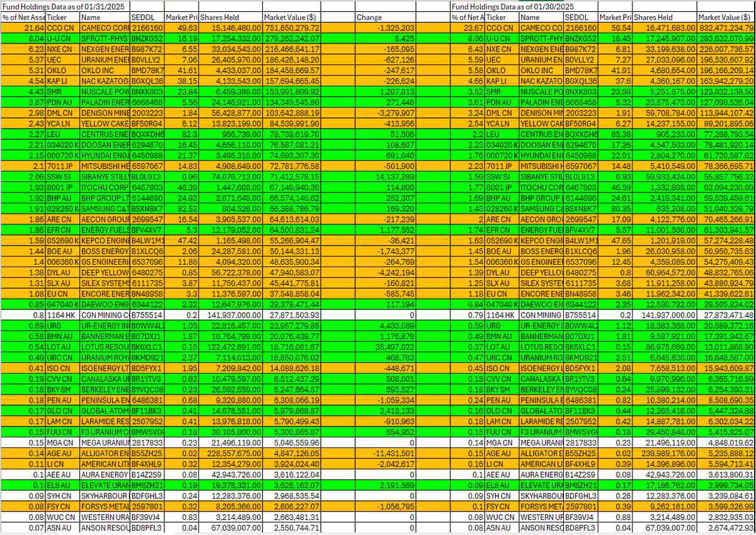Click the Change cell -501,900
The image size is (756, 535).
coord(386,167)
